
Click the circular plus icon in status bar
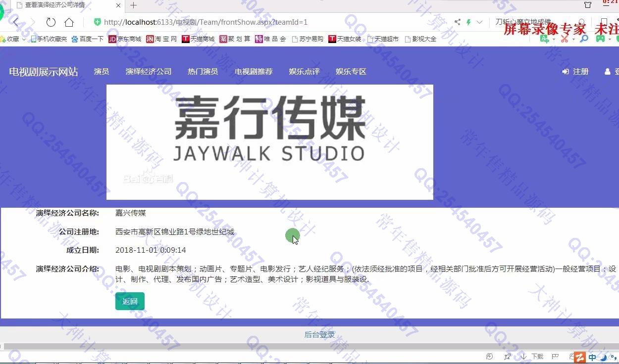(490, 357)
